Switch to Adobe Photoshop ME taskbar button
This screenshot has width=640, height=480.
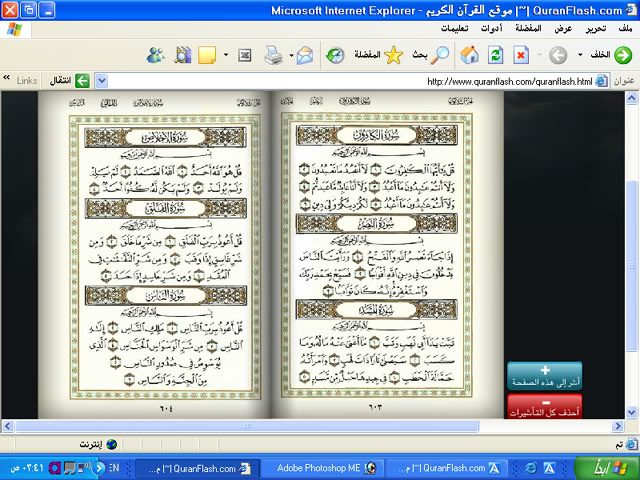322,468
